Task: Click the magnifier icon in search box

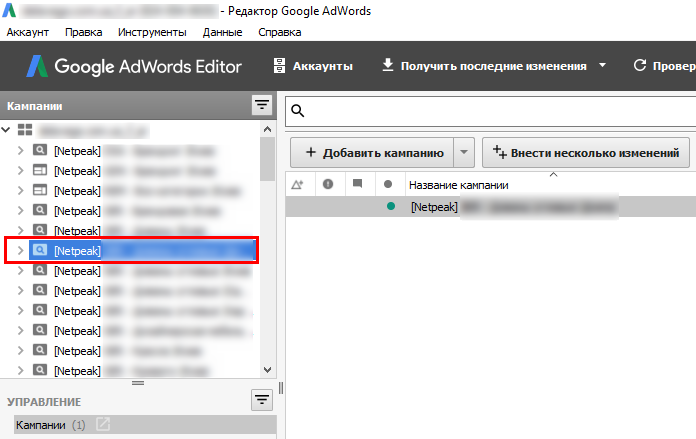Action: [298, 111]
